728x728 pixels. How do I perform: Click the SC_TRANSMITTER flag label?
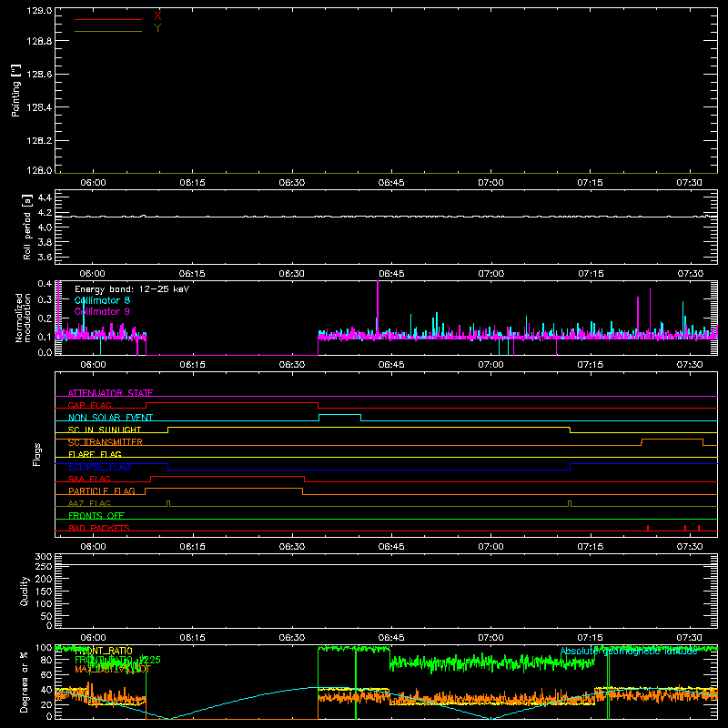click(106, 442)
